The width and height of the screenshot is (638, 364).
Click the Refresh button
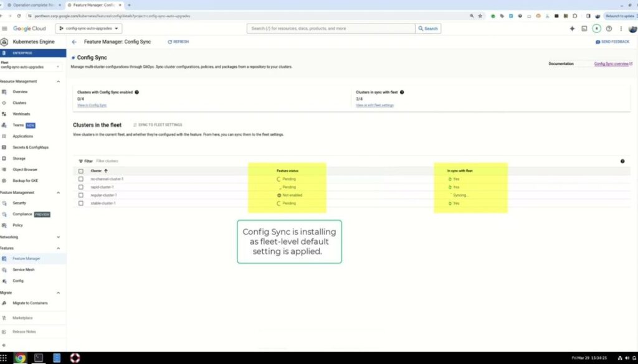tap(178, 42)
